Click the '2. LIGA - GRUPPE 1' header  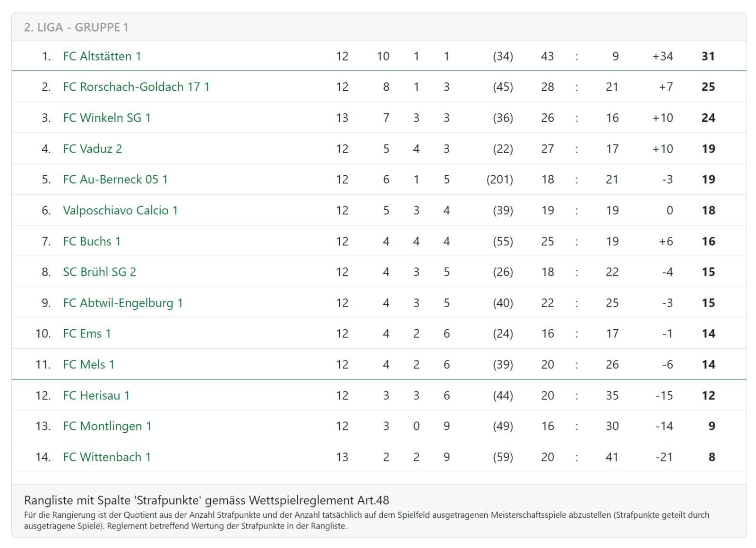click(x=76, y=27)
